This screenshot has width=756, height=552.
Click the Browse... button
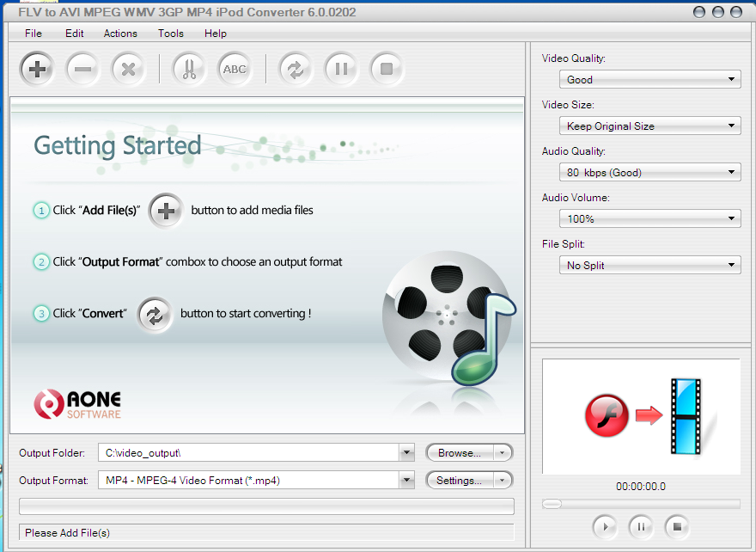pos(460,452)
